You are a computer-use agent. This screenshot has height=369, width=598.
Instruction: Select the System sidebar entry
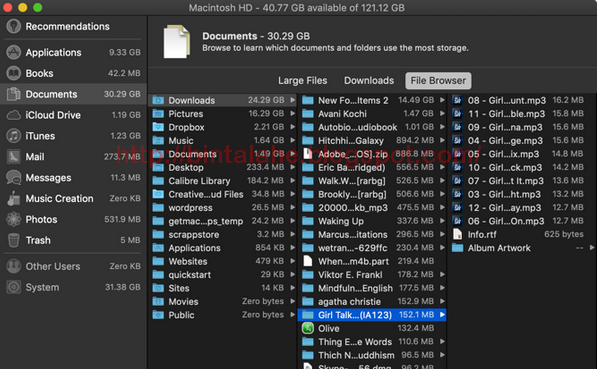pyautogui.click(x=73, y=287)
